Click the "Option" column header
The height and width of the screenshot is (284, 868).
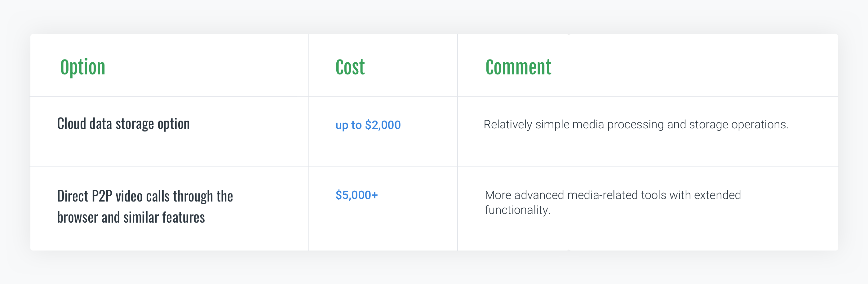pyautogui.click(x=82, y=67)
